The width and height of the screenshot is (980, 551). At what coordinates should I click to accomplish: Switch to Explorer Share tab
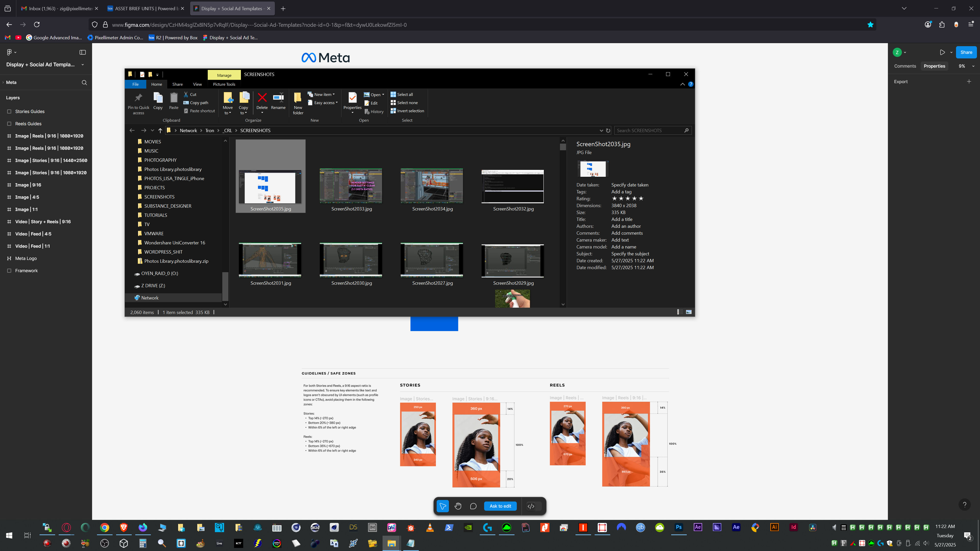[177, 84]
